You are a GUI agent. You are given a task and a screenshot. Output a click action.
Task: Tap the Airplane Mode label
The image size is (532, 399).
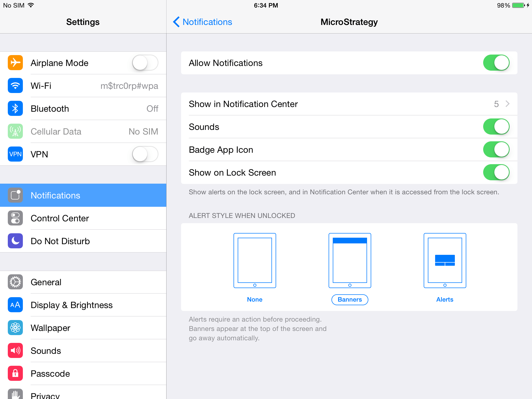(x=59, y=63)
